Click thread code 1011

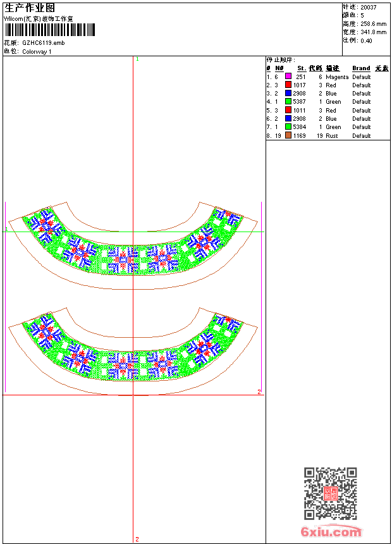coord(300,110)
